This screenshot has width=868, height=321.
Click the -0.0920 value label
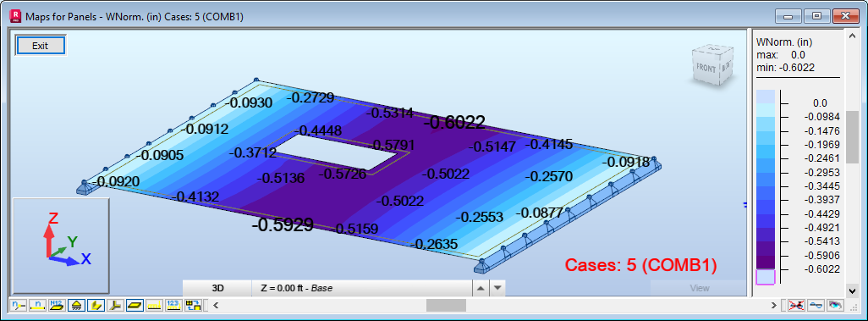[x=116, y=180]
